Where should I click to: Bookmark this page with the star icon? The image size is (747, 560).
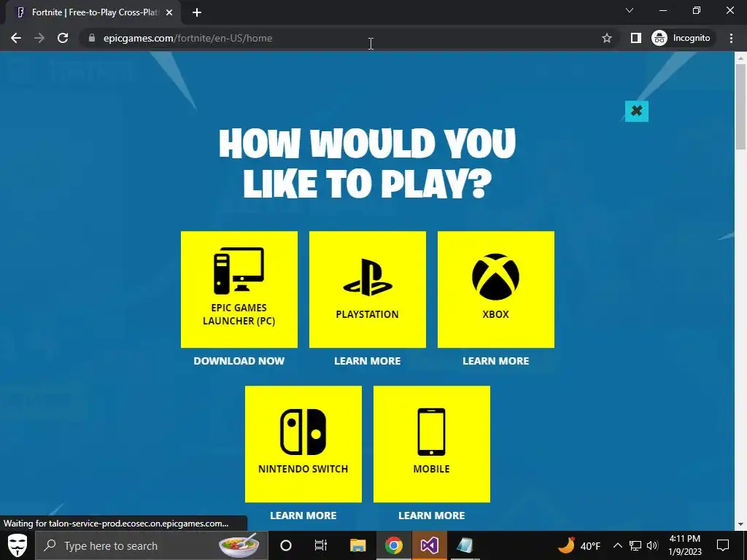point(606,38)
